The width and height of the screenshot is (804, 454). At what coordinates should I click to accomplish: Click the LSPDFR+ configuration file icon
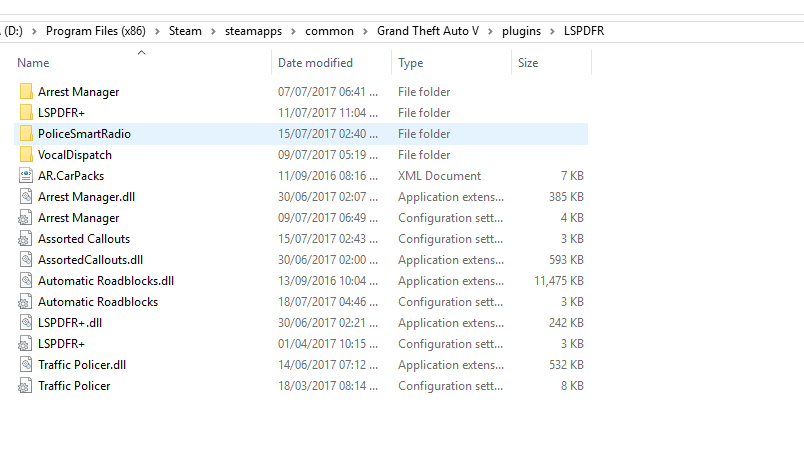click(x=25, y=344)
